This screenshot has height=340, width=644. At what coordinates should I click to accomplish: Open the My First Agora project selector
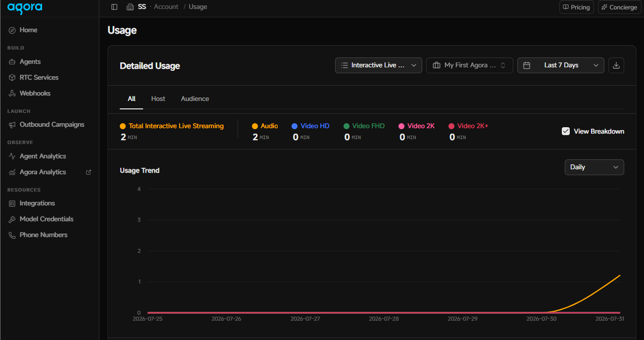click(x=469, y=65)
